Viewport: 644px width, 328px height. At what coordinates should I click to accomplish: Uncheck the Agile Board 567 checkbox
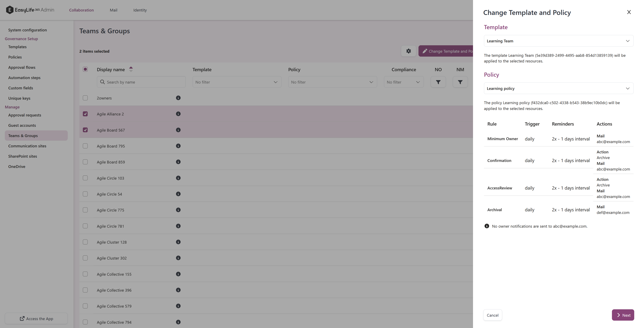point(85,130)
